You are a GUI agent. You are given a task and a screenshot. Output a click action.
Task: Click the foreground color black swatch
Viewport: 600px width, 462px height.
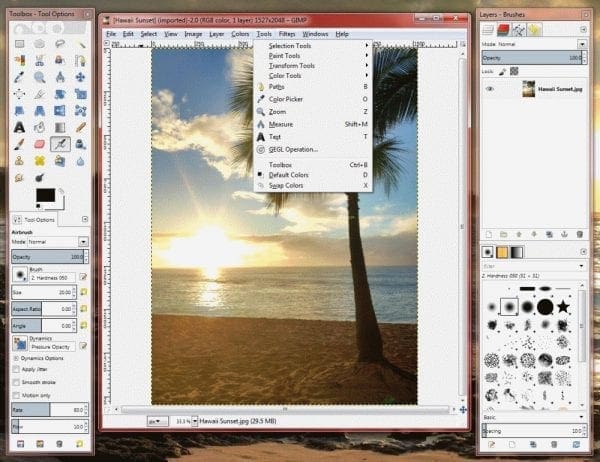tap(45, 195)
